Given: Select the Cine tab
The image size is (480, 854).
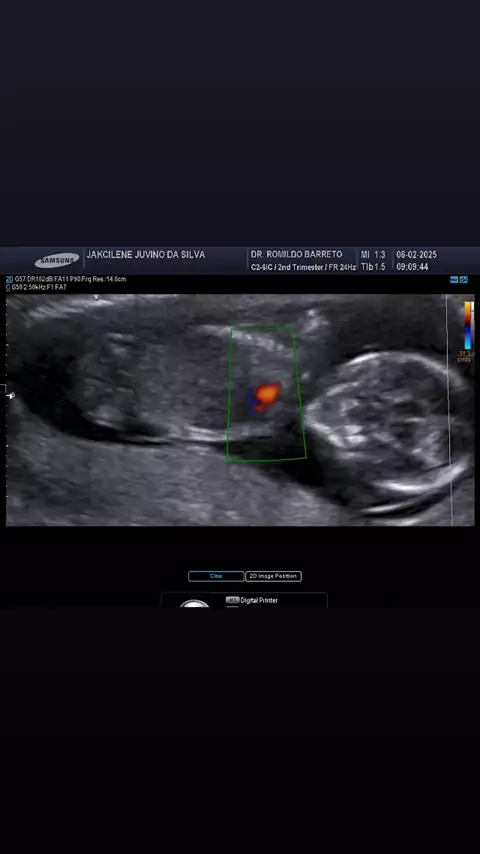Looking at the screenshot, I should (216, 576).
